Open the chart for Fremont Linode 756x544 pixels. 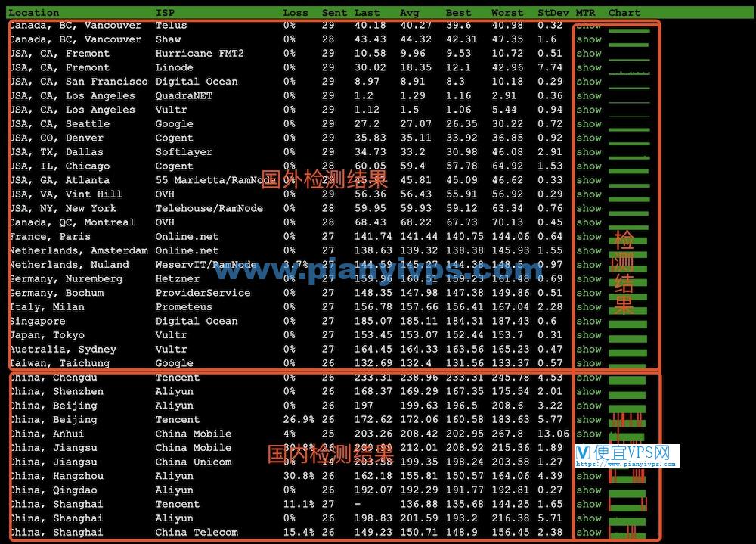[629, 73]
